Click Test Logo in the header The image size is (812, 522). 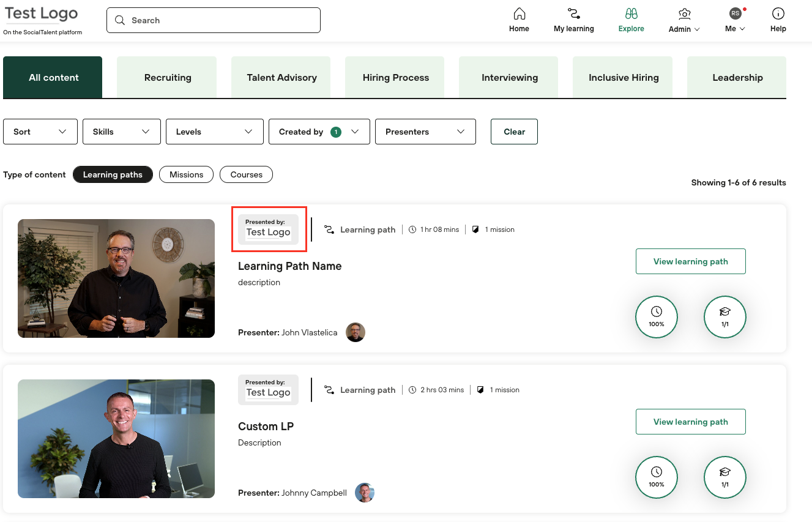[x=42, y=14]
